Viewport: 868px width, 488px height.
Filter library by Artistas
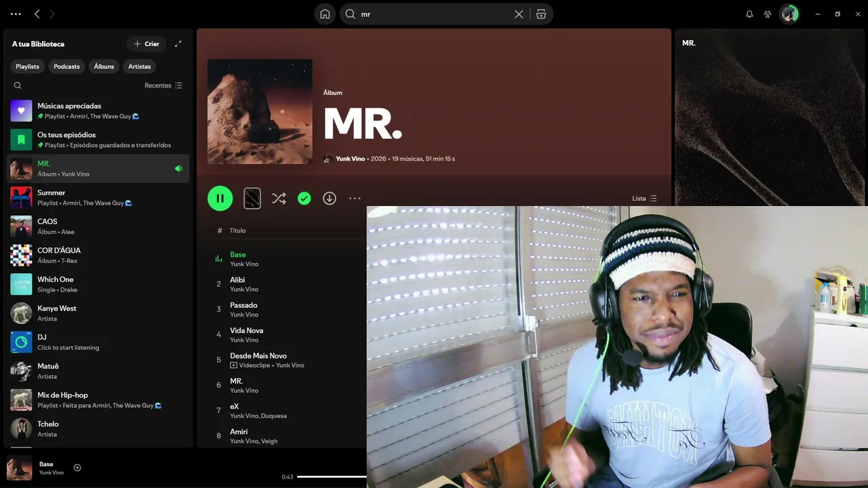140,66
